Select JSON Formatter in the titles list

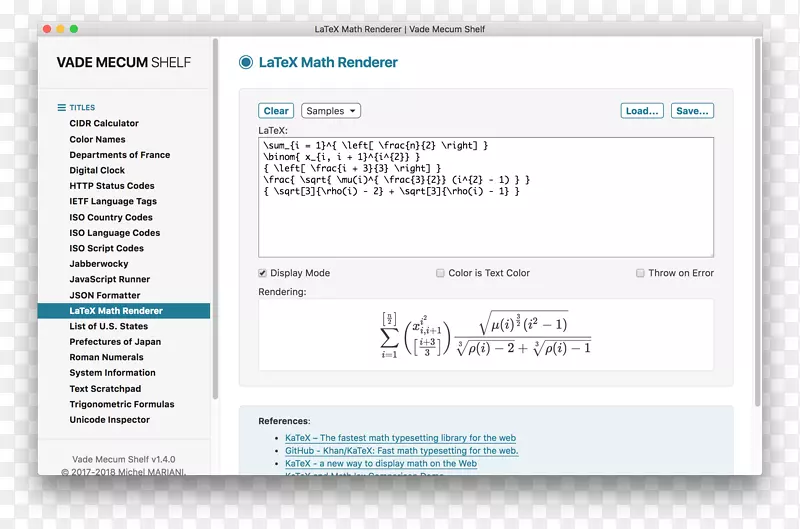click(105, 296)
